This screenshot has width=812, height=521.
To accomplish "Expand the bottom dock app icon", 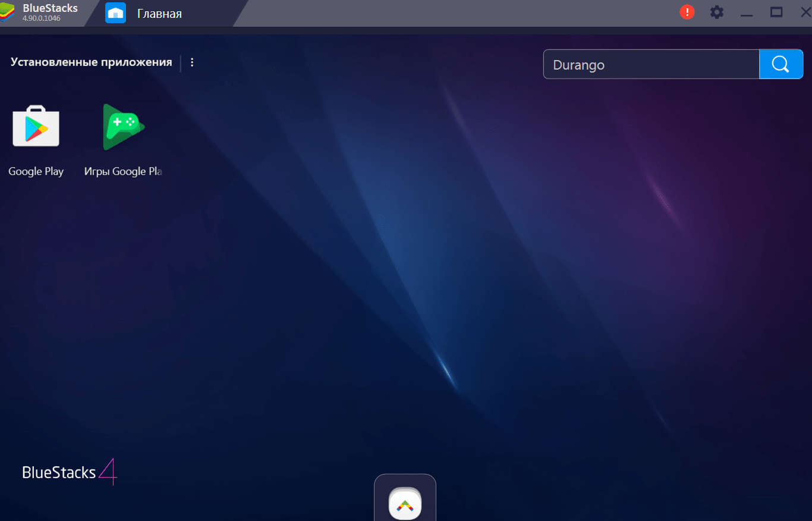I will pyautogui.click(x=405, y=503).
